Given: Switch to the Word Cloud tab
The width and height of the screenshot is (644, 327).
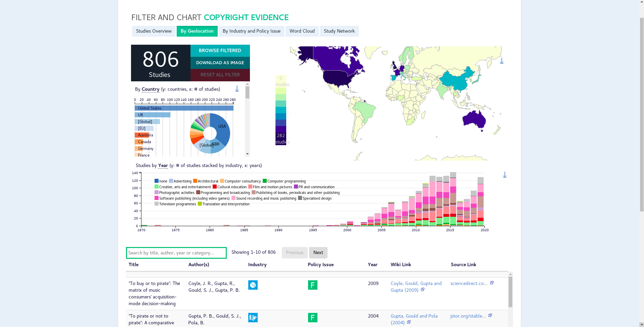Looking at the screenshot, I should (302, 31).
